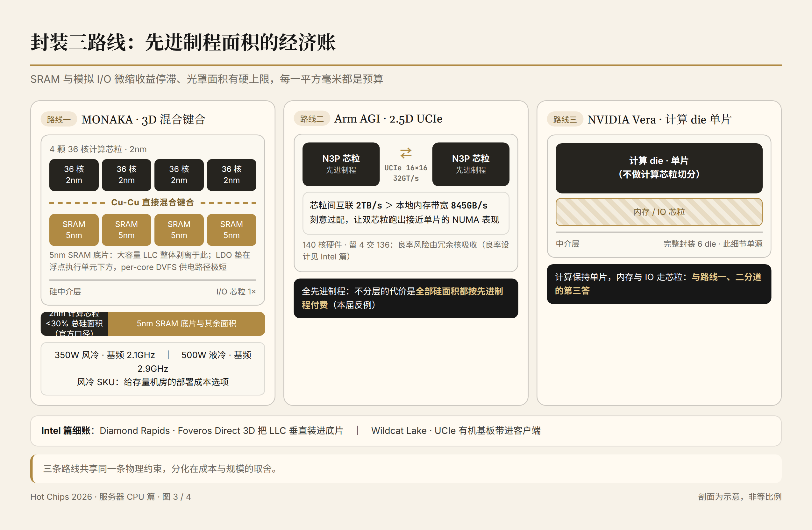Click the Cu-Cu 直接混合键合 label
The height and width of the screenshot is (530, 812).
153,202
